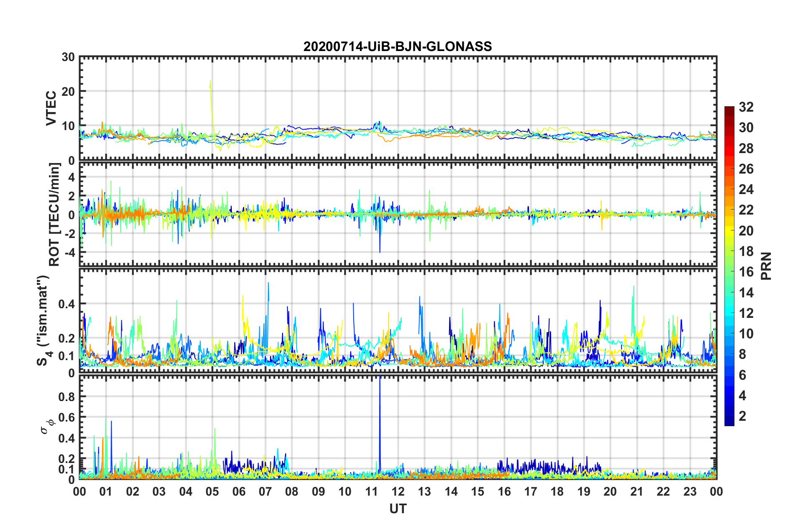Image resolution: width=796 pixels, height=532 pixels.
Task: Click x-axis tick label 07
Action: (x=265, y=491)
